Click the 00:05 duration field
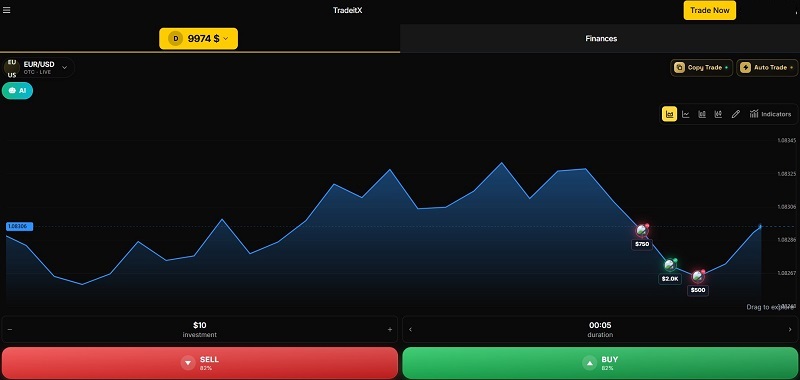Viewport: 800px width, 380px height. point(600,329)
